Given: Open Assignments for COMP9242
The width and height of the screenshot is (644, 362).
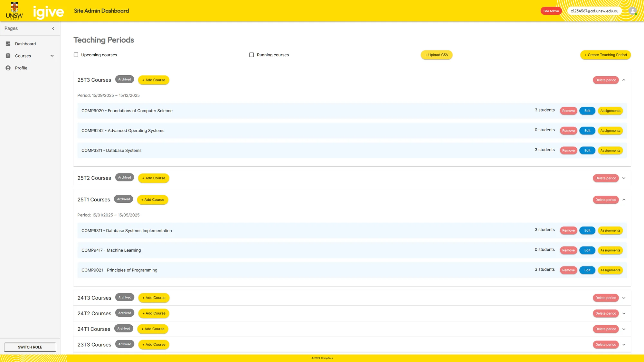Looking at the screenshot, I should (x=610, y=131).
